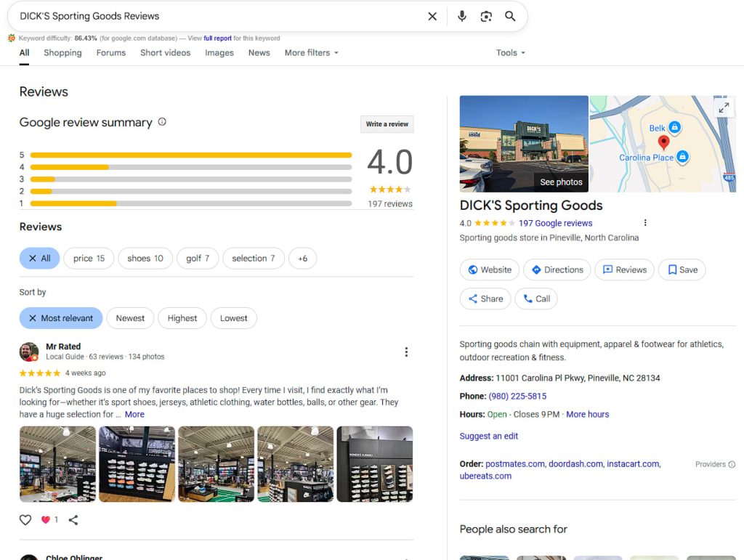Click Write a review
The width and height of the screenshot is (744, 560).
(x=387, y=124)
